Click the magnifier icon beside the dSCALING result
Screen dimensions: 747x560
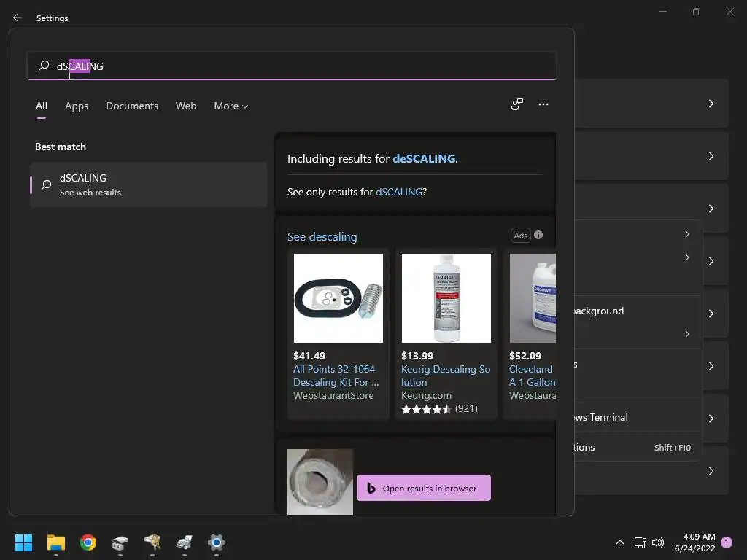[46, 184]
